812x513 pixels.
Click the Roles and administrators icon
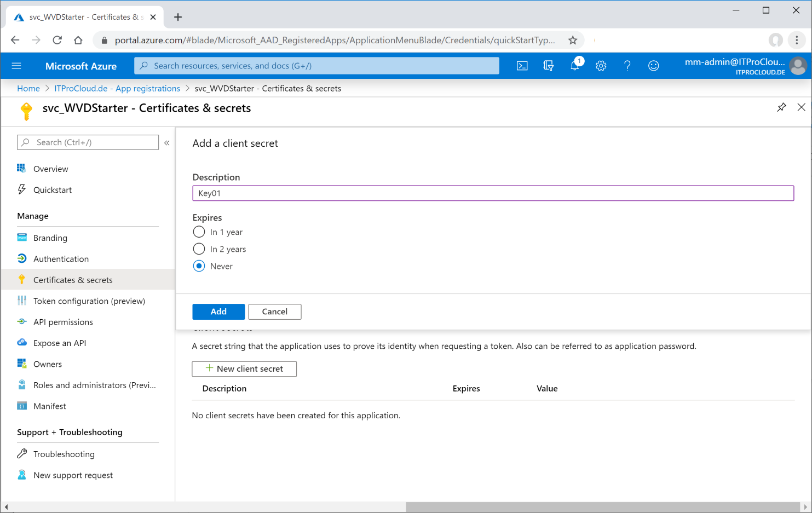(22, 384)
